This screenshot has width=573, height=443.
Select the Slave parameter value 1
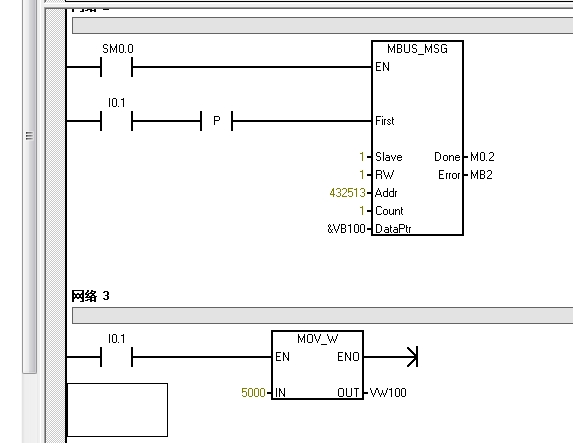point(362,157)
